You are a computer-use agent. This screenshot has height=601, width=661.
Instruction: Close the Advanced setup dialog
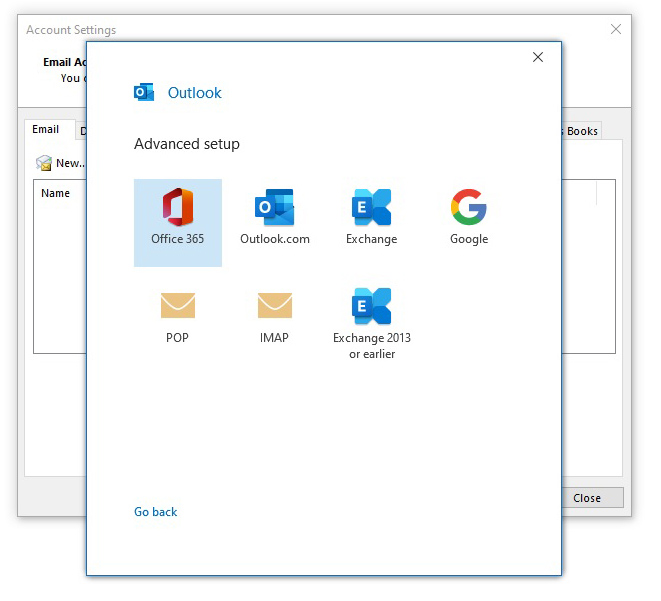(537, 57)
